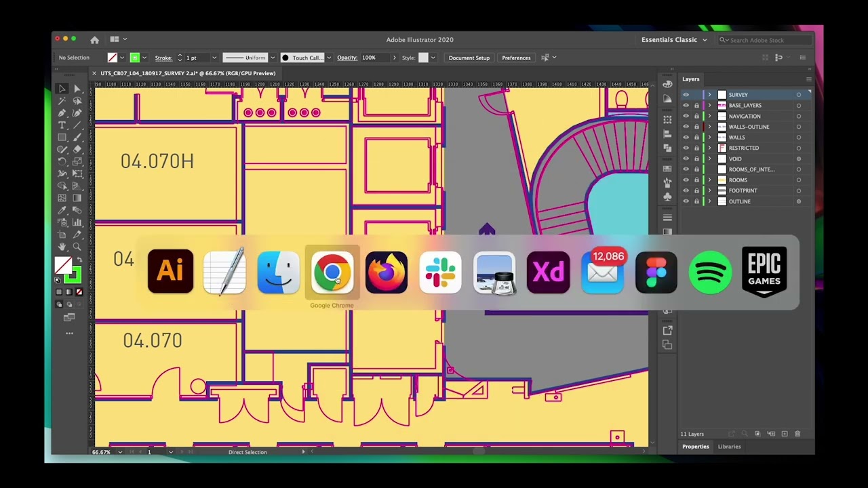Click the Opacity label link
This screenshot has width=868, height=488.
click(x=347, y=58)
